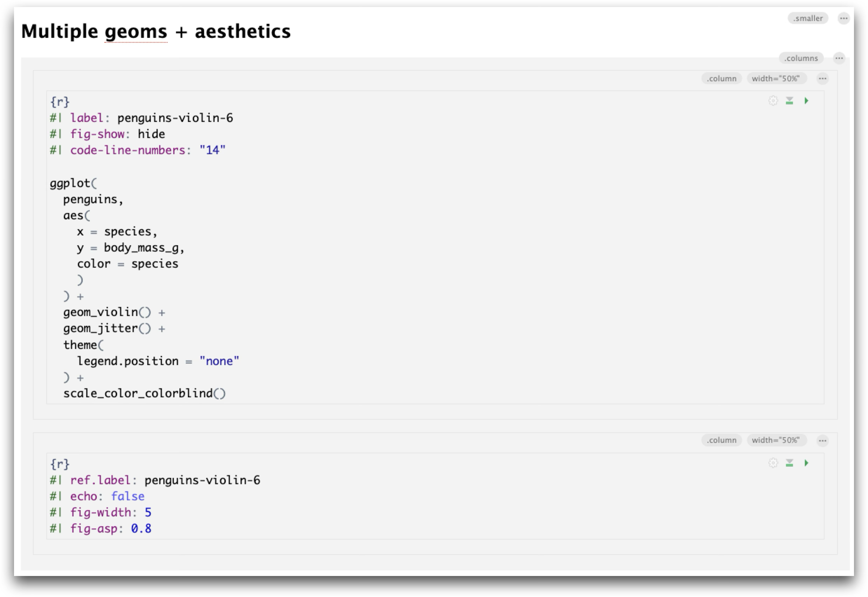Open chunk options gear for first chunk
Viewport: 868px width, 597px height.
773,101
